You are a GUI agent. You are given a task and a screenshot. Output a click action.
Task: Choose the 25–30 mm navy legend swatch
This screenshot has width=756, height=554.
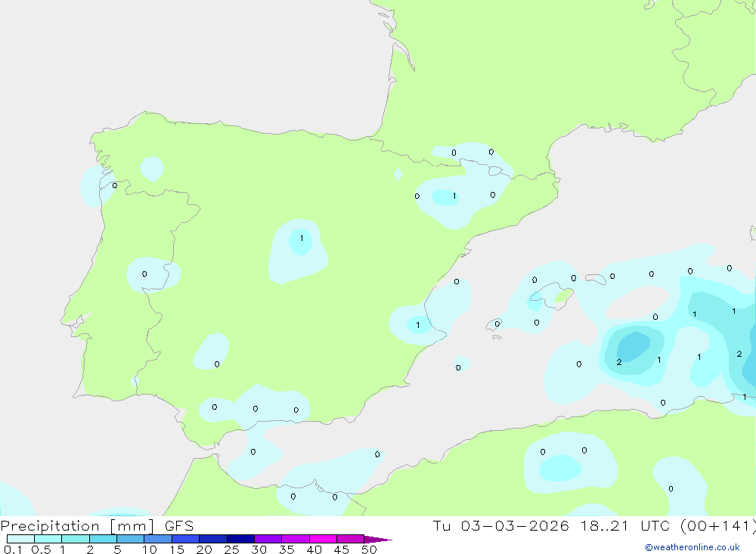(240, 539)
